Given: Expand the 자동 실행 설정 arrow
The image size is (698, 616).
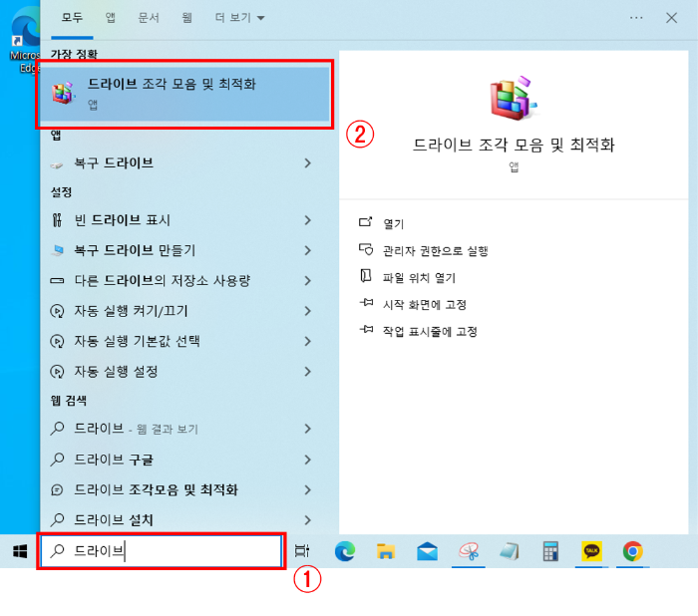Looking at the screenshot, I should tap(307, 372).
